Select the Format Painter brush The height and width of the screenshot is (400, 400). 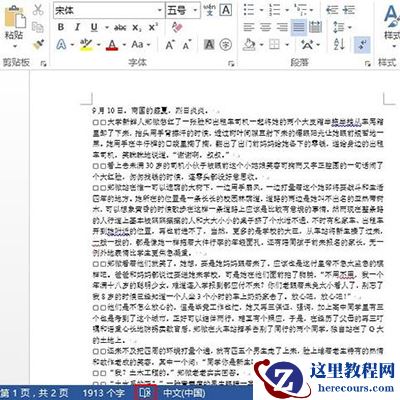pyautogui.click(x=38, y=45)
